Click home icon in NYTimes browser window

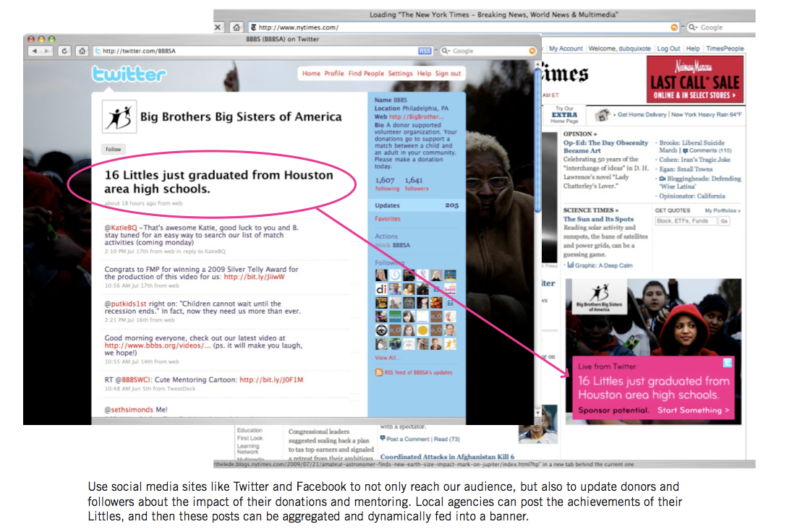point(237,27)
